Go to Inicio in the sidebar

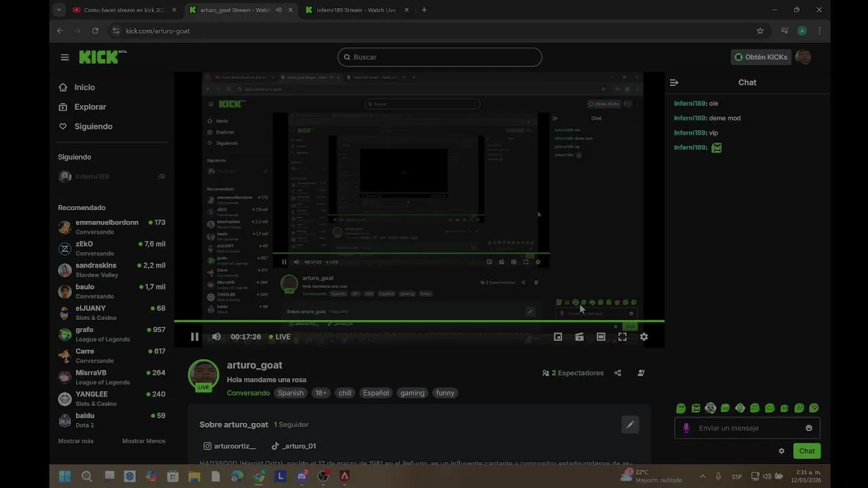(85, 87)
